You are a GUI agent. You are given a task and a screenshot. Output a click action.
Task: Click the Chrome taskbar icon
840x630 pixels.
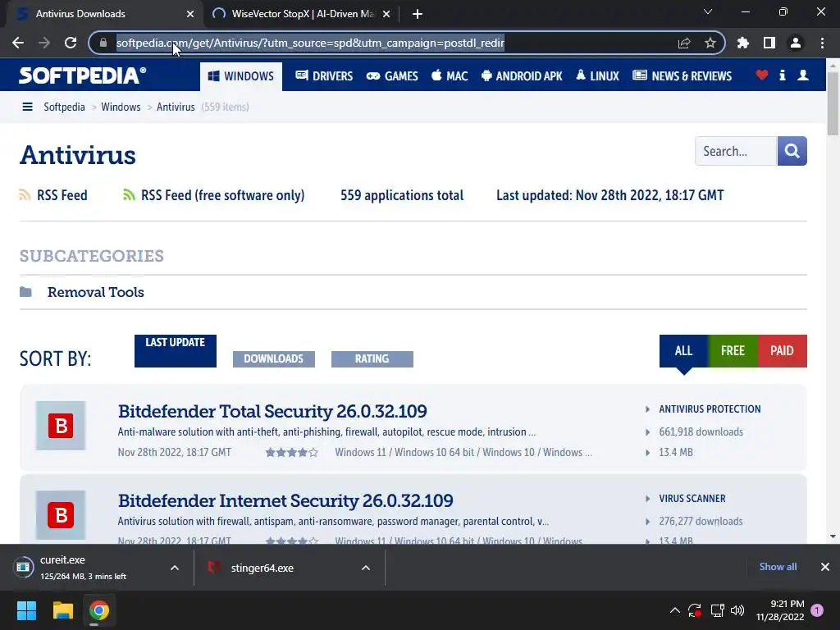point(98,610)
